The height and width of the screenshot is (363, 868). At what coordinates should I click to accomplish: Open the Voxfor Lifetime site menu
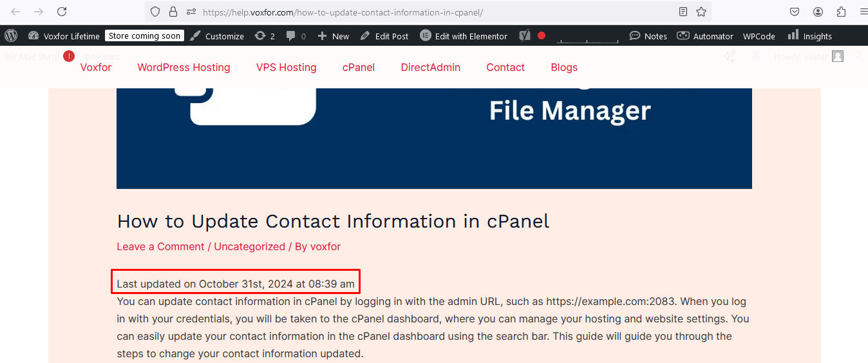[x=64, y=36]
